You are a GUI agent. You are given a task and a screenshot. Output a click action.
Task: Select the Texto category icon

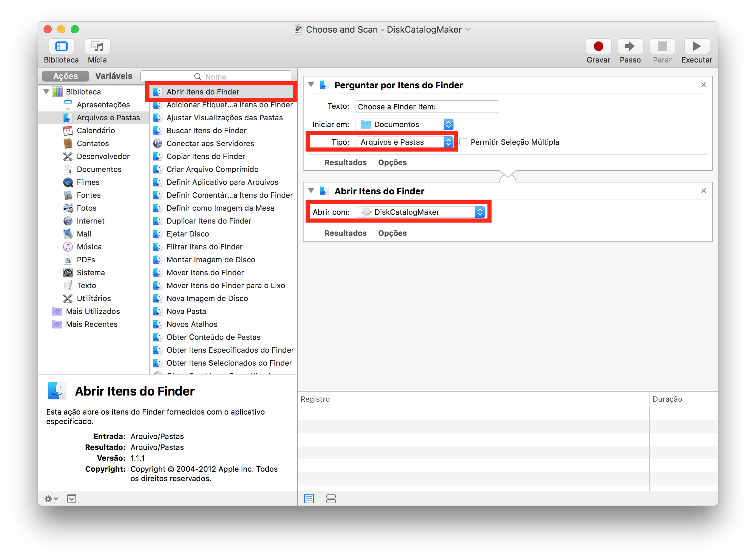(68, 285)
